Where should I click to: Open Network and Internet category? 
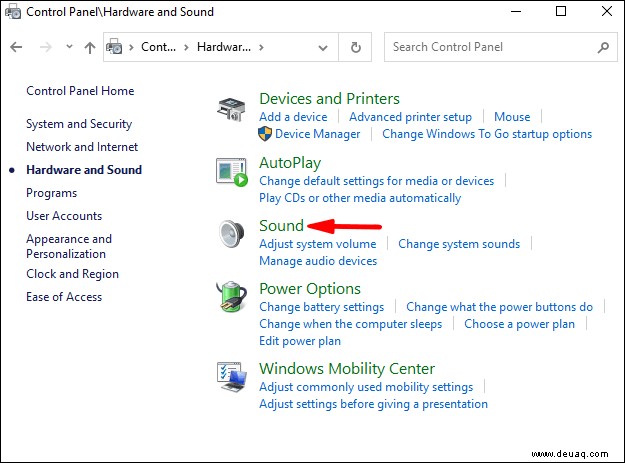coord(82,147)
